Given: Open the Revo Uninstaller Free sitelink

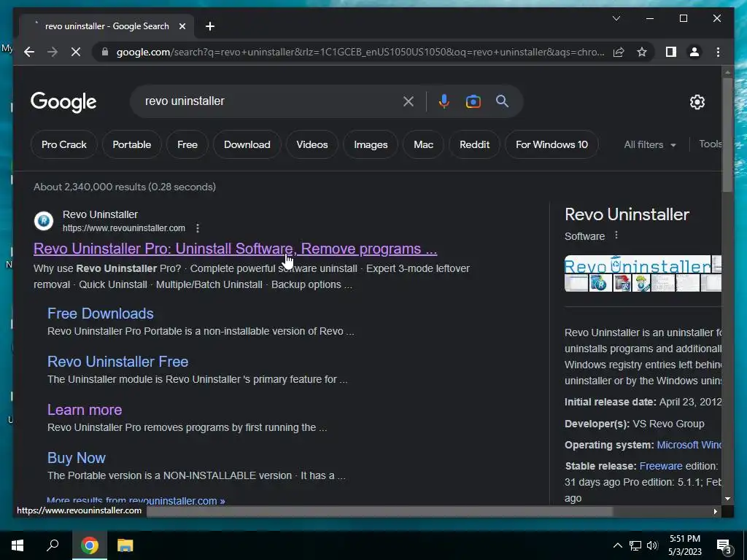Looking at the screenshot, I should click(117, 362).
